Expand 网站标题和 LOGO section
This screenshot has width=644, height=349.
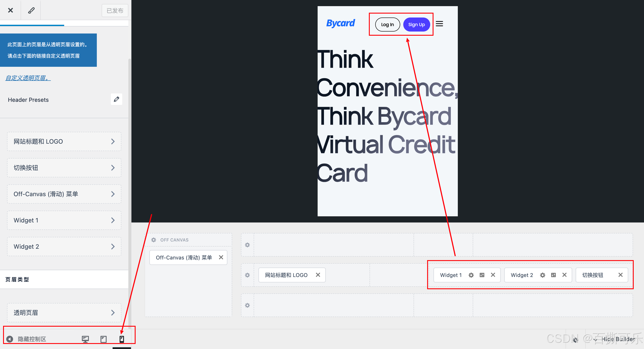[x=64, y=141]
